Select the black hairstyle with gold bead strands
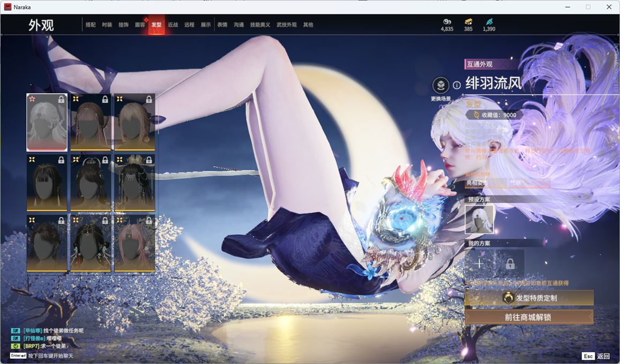The image size is (620, 364). pyautogui.click(x=135, y=183)
